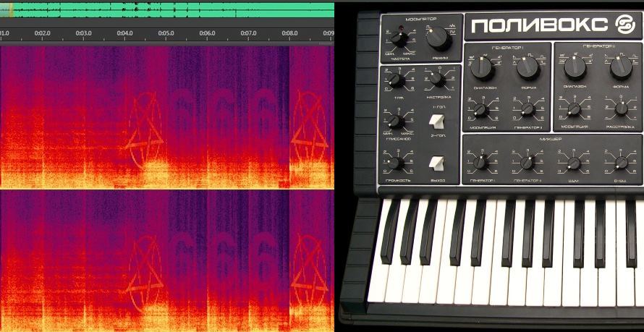The image size is (644, 332).
Task: Click Микшер Внеш external input knob
Action: tap(622, 163)
